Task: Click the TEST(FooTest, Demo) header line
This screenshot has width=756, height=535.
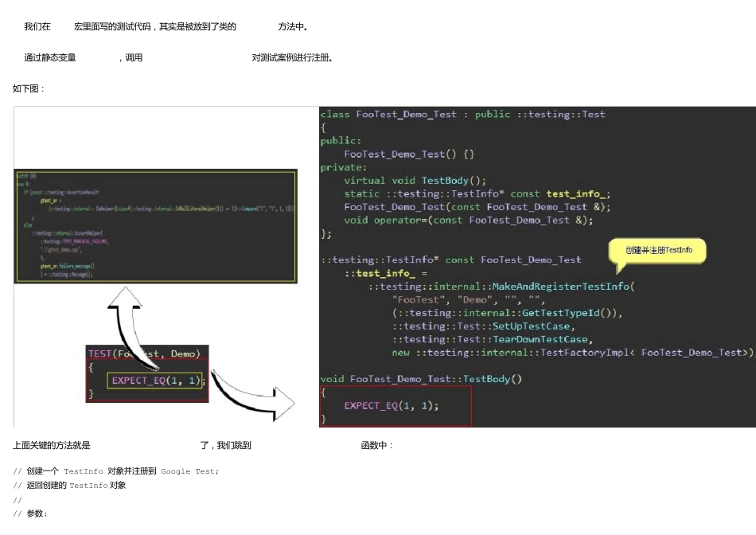Action: 144,353
